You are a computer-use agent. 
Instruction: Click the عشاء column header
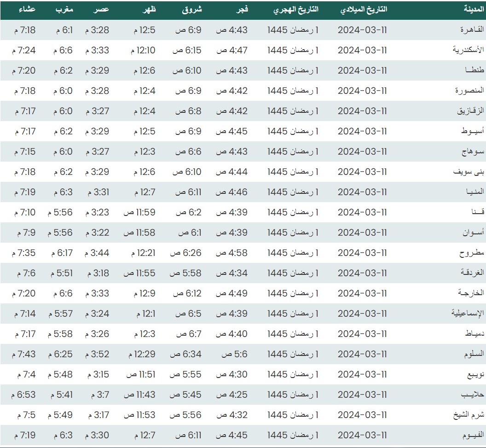point(28,10)
